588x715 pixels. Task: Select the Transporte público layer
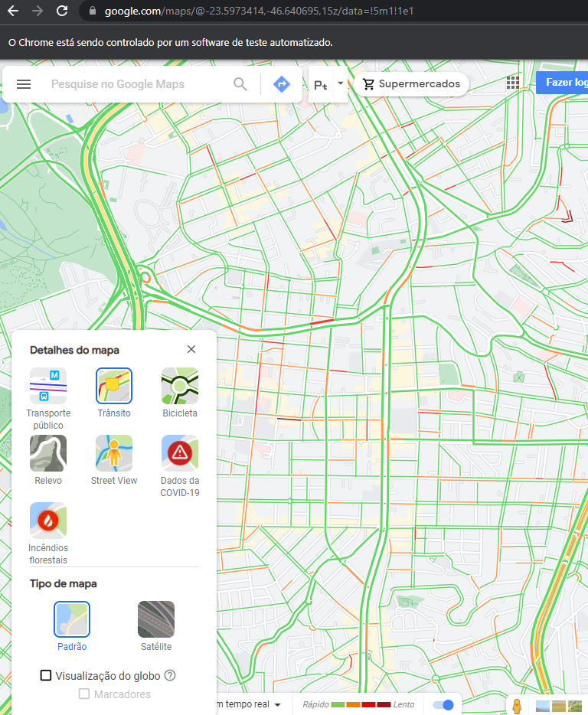coord(48,386)
